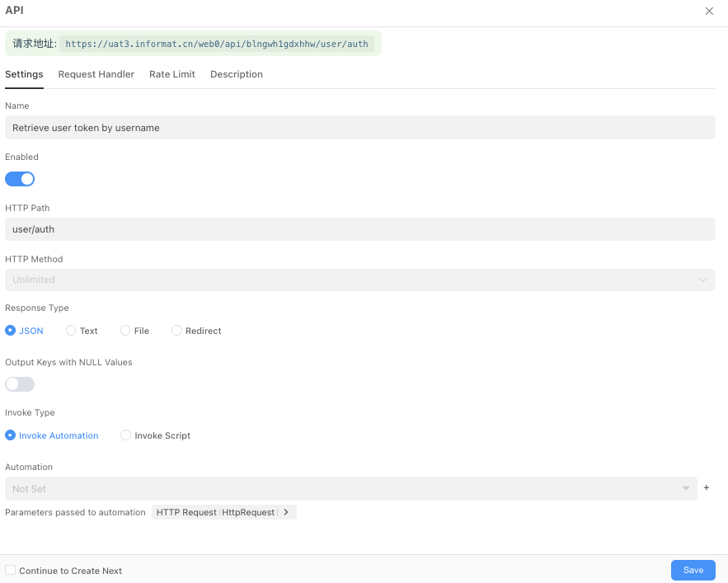Click the plus icon to add a new automation
This screenshot has width=728, height=583.
tap(706, 487)
